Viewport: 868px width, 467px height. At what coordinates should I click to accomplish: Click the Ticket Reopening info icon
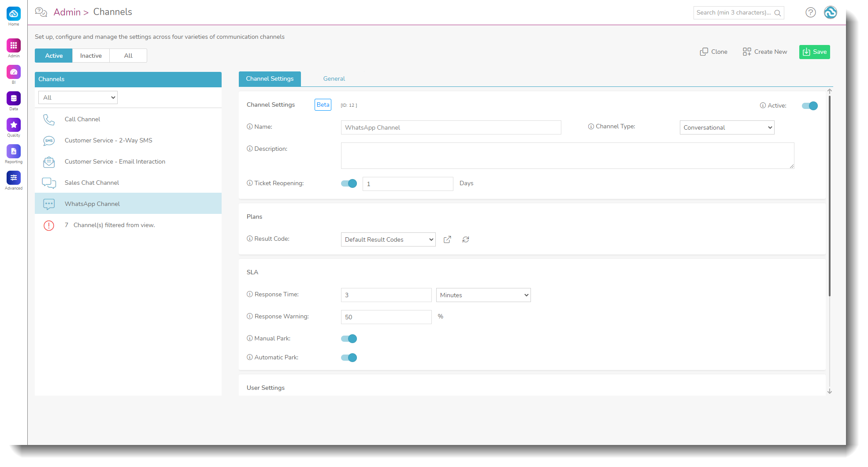(250, 183)
